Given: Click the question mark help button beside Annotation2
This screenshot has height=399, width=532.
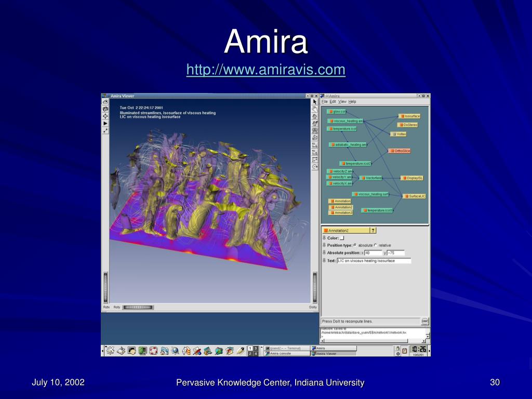Looking at the screenshot, I should tap(373, 230).
